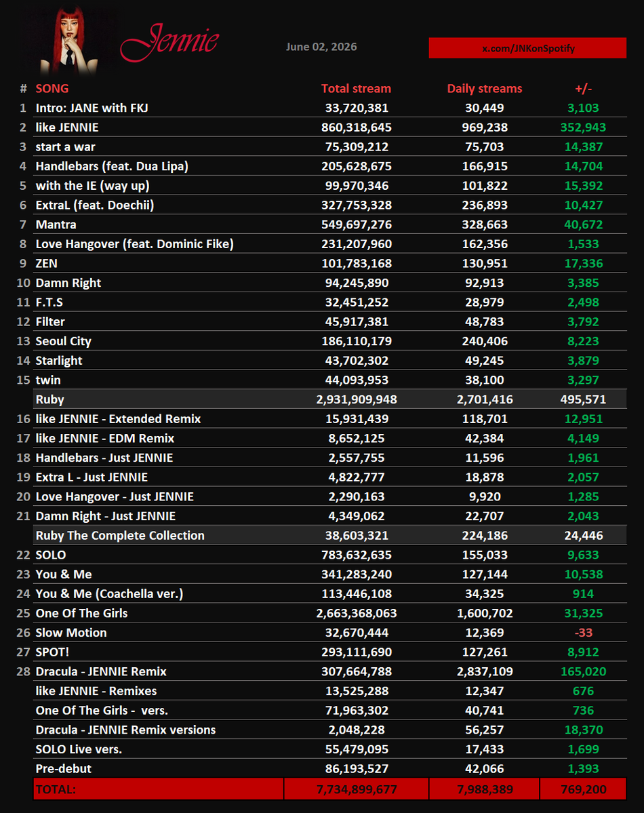Screen dimensions: 644x813
Task: Select with the IE (way up) row title
Action: pyautogui.click(x=92, y=186)
